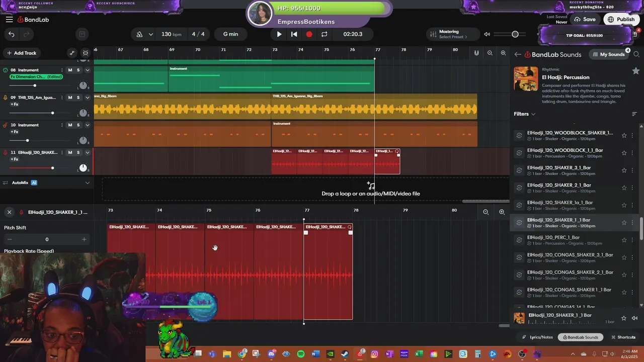Click +Fx on track 10 Instrument
Screen dimensions: 644x362
(x=14, y=132)
